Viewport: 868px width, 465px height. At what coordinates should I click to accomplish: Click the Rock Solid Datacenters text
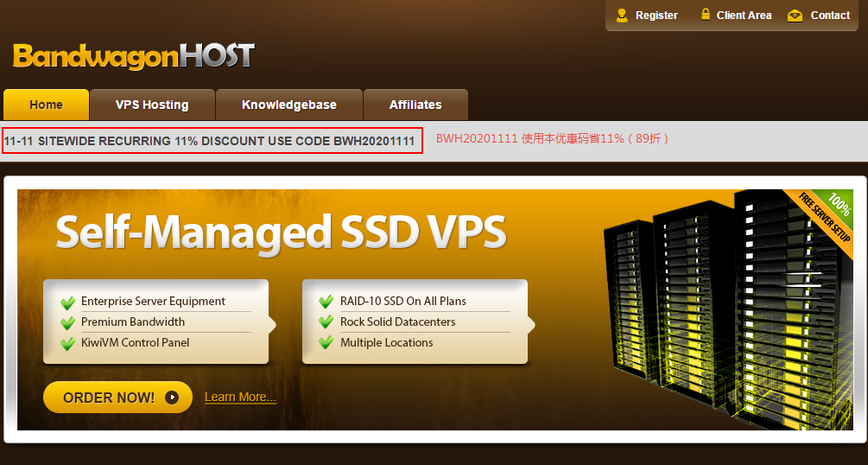pos(397,322)
